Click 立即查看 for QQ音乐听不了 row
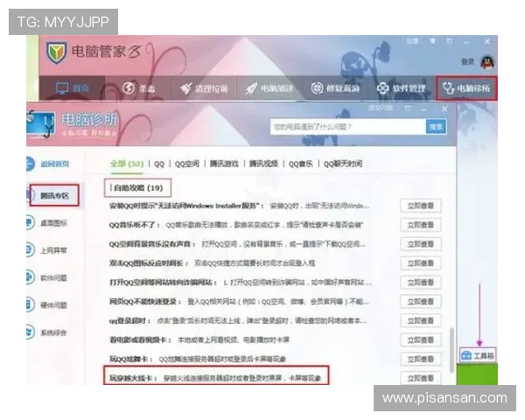525x420 pixels. [x=421, y=225]
